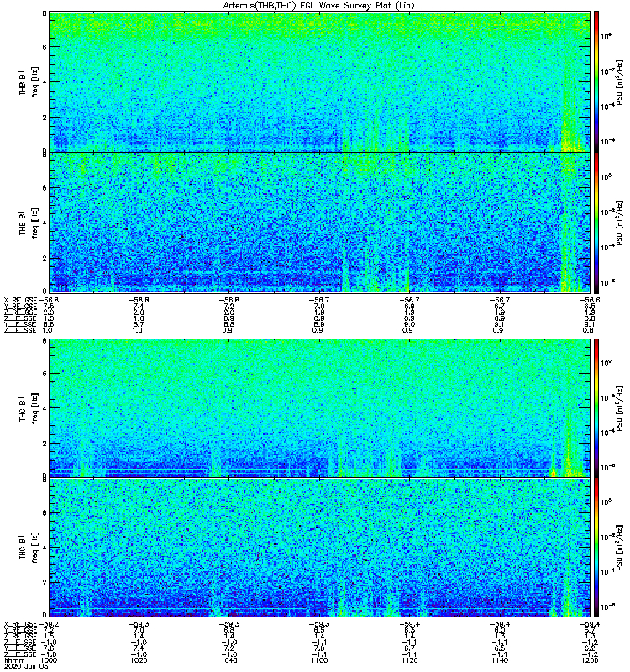
Task: Click the '4' frequency tick of the THC B⊥ panel
Action: (45, 408)
